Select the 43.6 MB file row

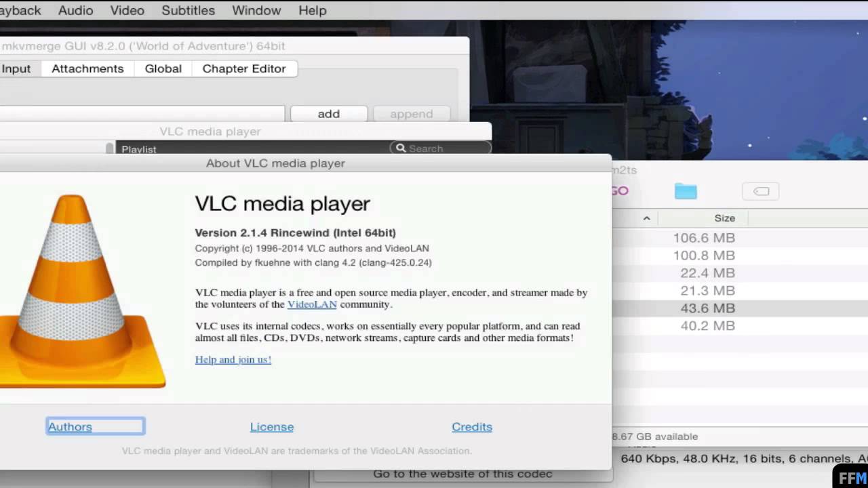click(x=741, y=308)
